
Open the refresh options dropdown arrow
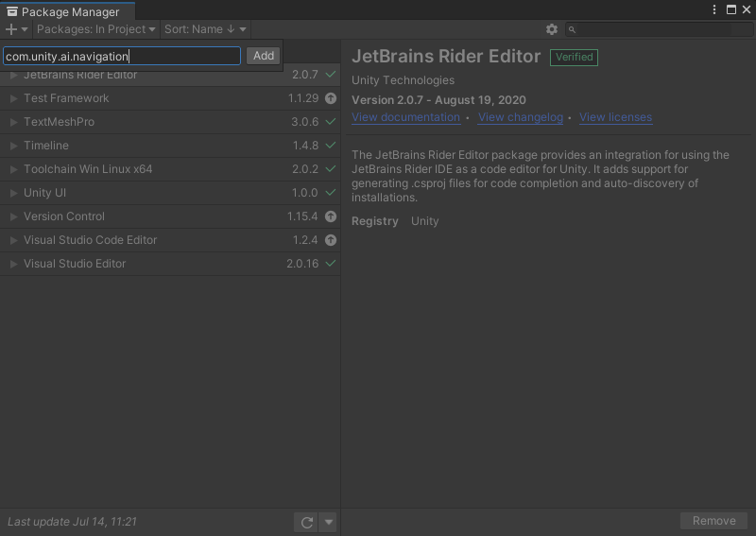tap(328, 522)
